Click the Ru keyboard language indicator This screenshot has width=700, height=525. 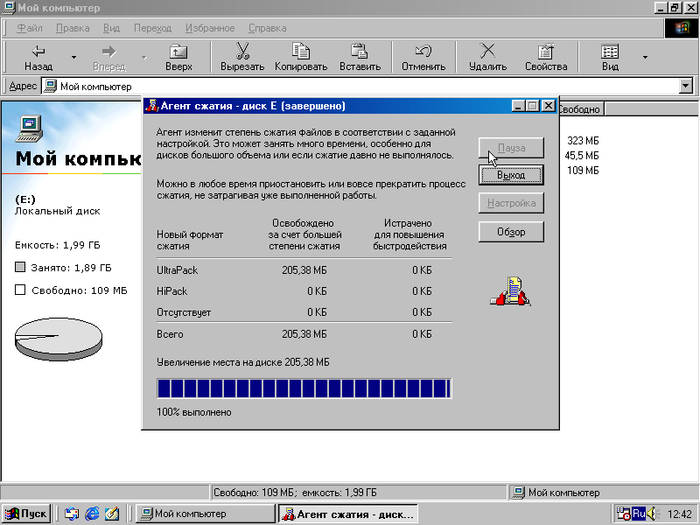[637, 514]
